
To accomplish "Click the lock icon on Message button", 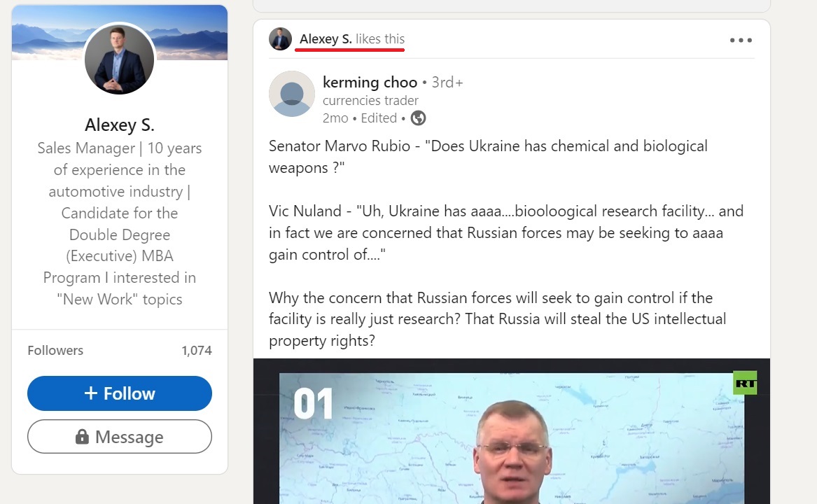I will point(83,436).
